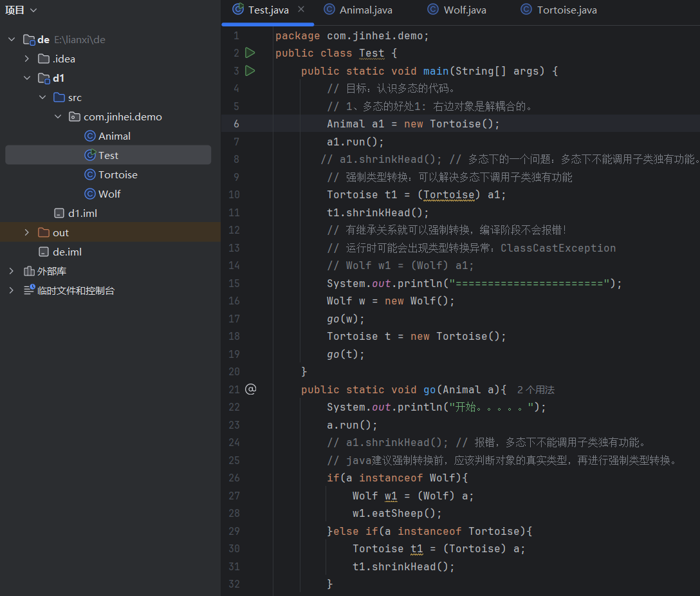This screenshot has height=596, width=700.
Task: Click the d1 module folder icon
Action: tap(44, 78)
